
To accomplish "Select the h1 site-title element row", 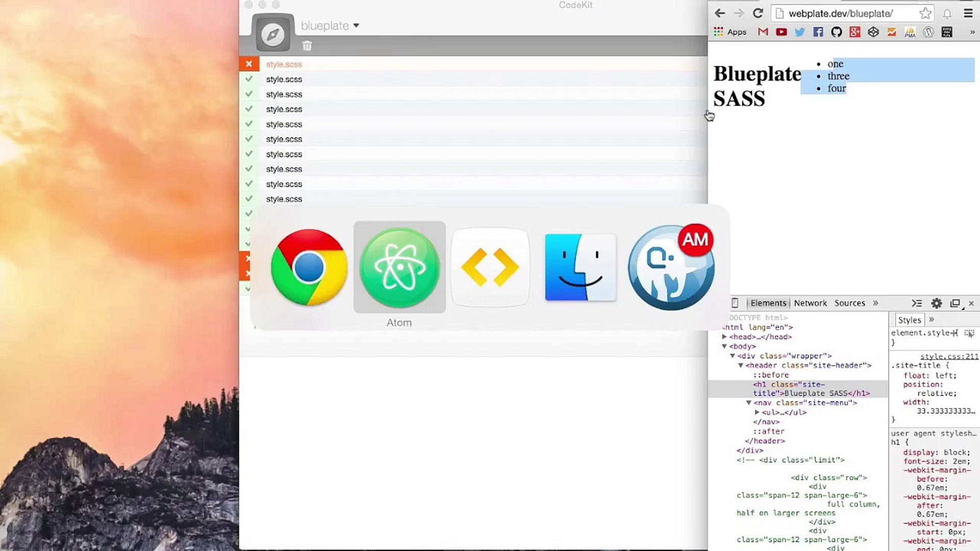I will (798, 389).
